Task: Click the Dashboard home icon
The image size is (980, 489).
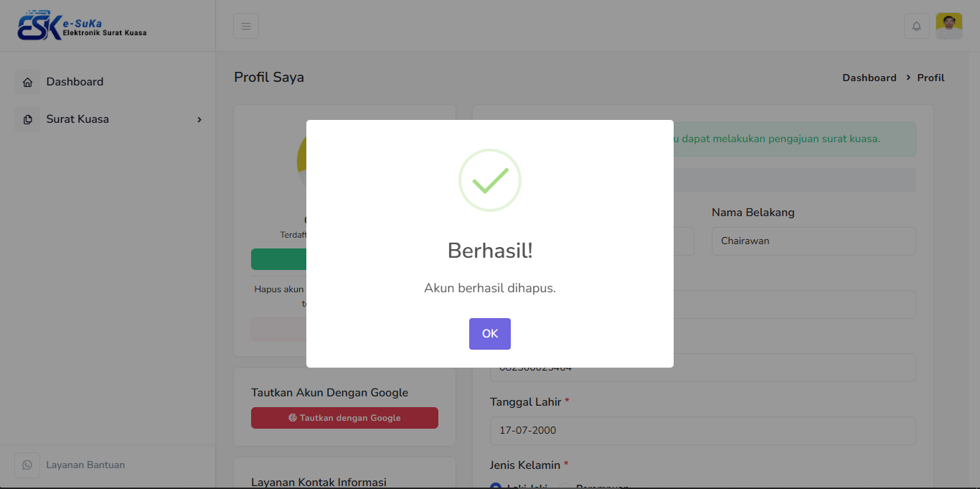Action: pyautogui.click(x=27, y=83)
